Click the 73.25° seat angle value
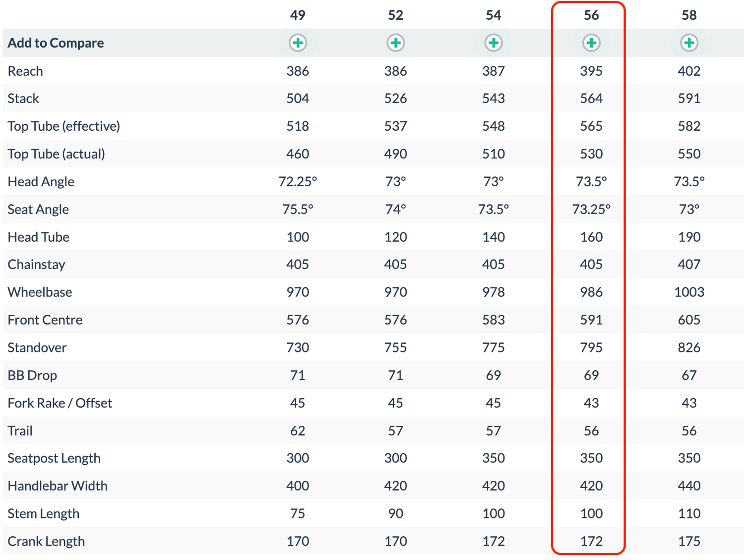Screen dimensions: 744x560 591,210
